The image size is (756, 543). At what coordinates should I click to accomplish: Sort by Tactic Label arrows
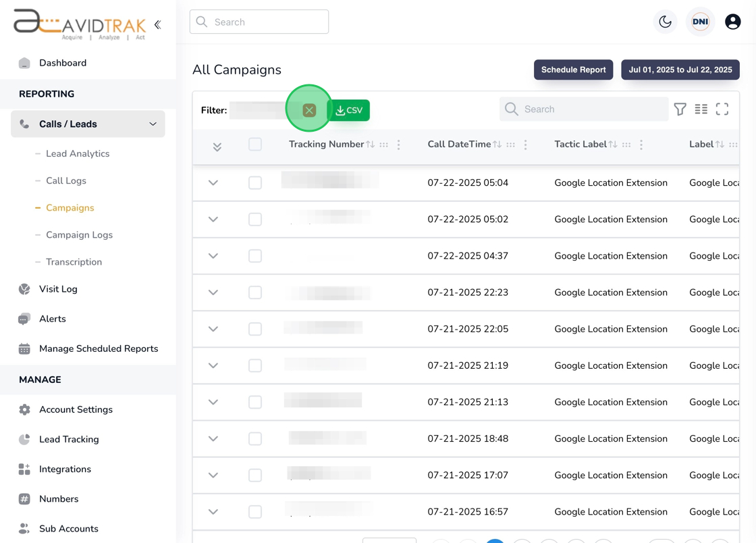(x=613, y=145)
